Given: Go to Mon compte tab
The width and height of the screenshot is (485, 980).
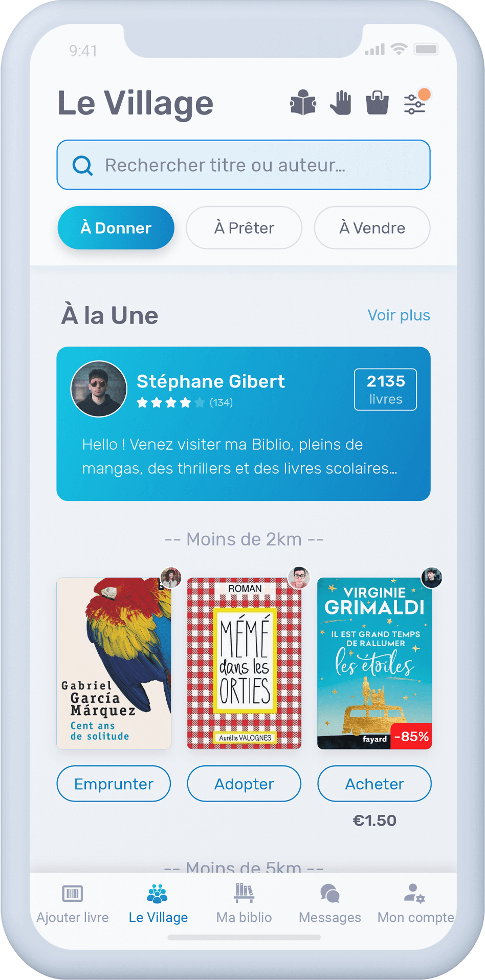Looking at the screenshot, I should [415, 903].
